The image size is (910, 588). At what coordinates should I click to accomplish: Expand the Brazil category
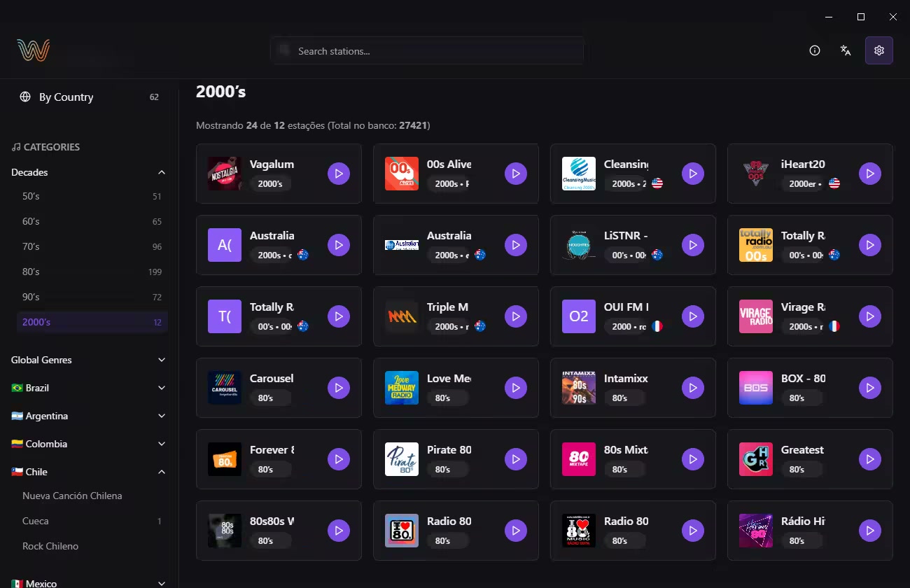[162, 388]
